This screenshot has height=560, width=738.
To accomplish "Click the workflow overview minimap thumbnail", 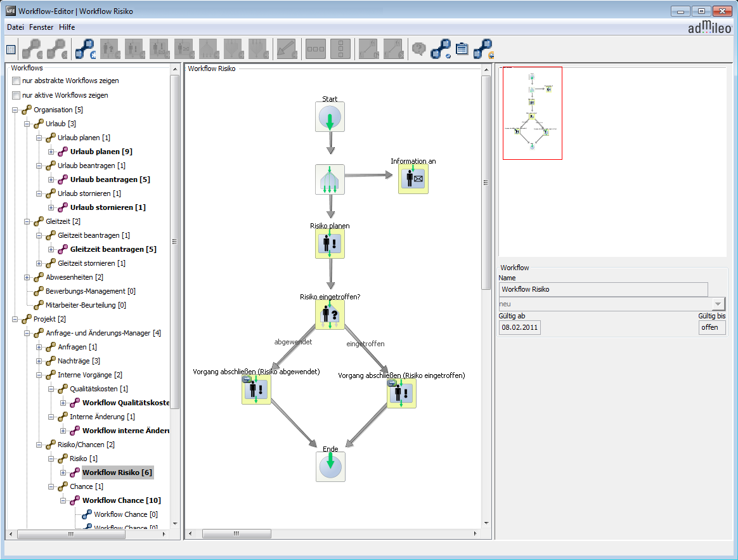I will pos(533,113).
